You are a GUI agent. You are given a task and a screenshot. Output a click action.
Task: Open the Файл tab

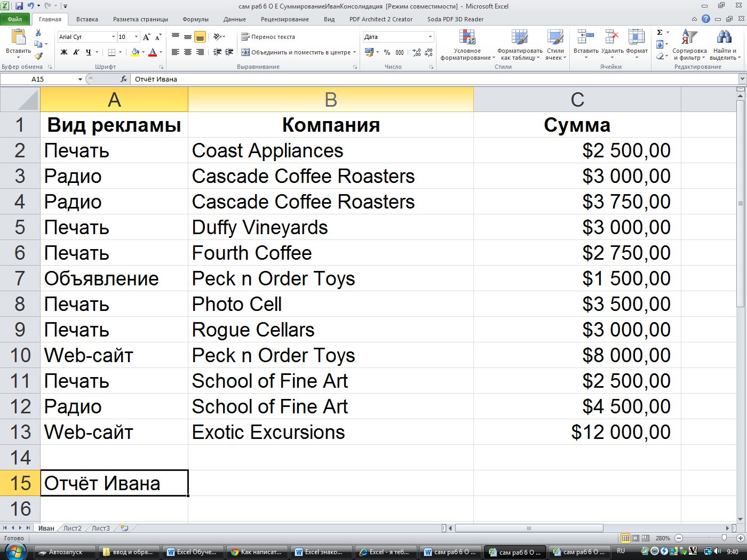click(15, 19)
